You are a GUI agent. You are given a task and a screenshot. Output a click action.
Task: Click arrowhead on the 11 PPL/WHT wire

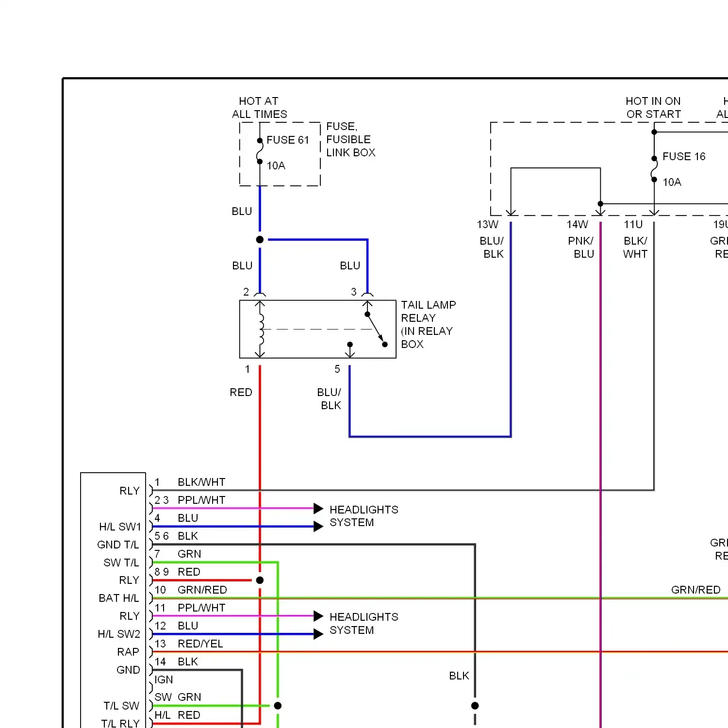(318, 616)
